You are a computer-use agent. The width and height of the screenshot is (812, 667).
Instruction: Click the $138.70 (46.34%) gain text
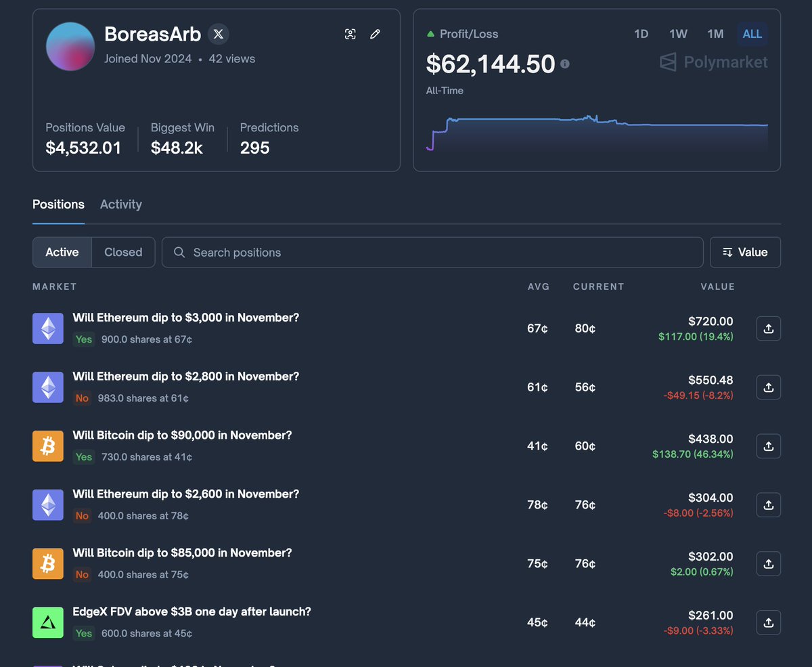[x=693, y=454]
